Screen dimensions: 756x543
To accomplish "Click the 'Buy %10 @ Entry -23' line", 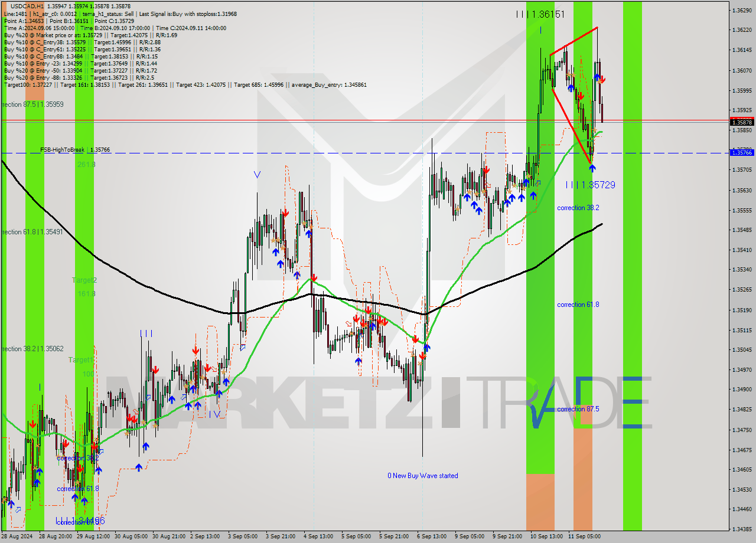I will (80, 63).
